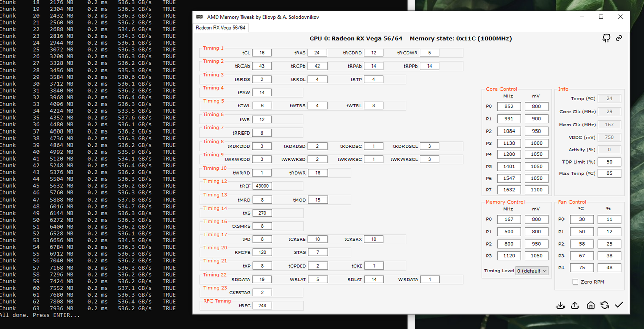Click the tCKSRE input
The image size is (644, 329).
point(317,239)
